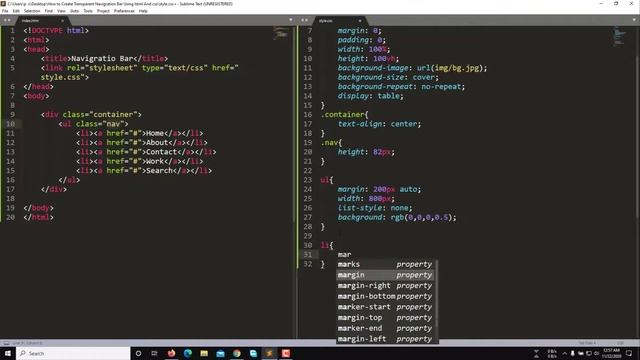Click left pane tab navigation arrows
Viewport: 640px width, 360px height.
[x=7, y=20]
